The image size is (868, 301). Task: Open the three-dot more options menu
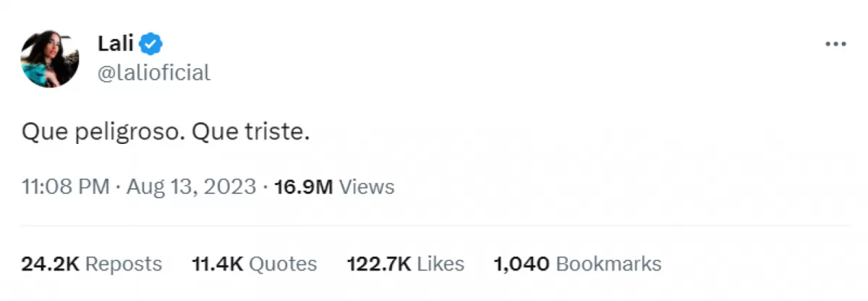click(835, 45)
